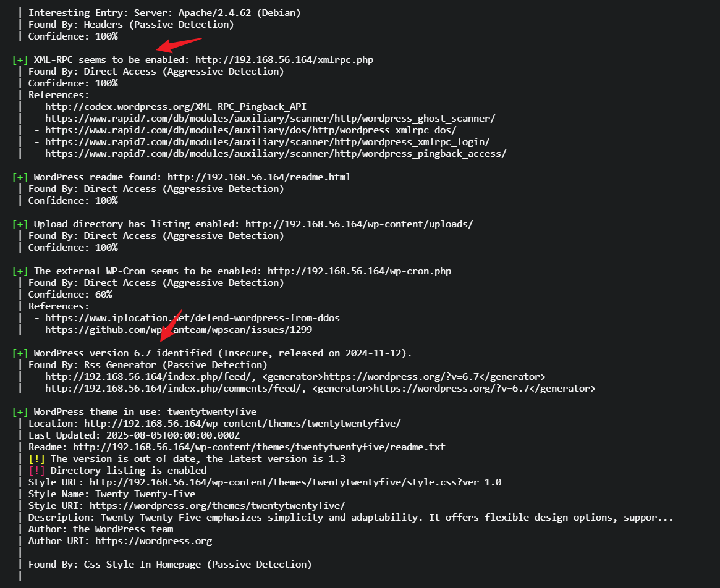
Task: Click the red arrow pointing at XML-RPC line
Action: (179, 45)
